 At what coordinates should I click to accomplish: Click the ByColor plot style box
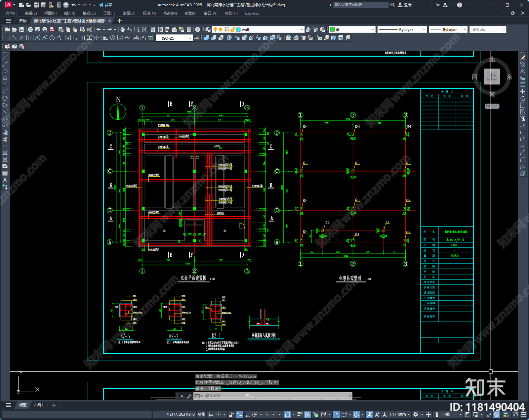[488, 29]
